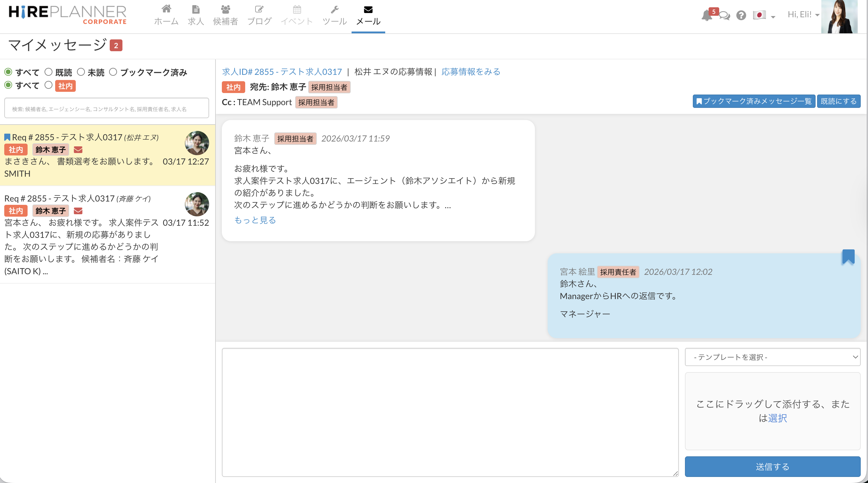Open the 候補者 navigation tab
The width and height of the screenshot is (868, 483).
coord(225,15)
